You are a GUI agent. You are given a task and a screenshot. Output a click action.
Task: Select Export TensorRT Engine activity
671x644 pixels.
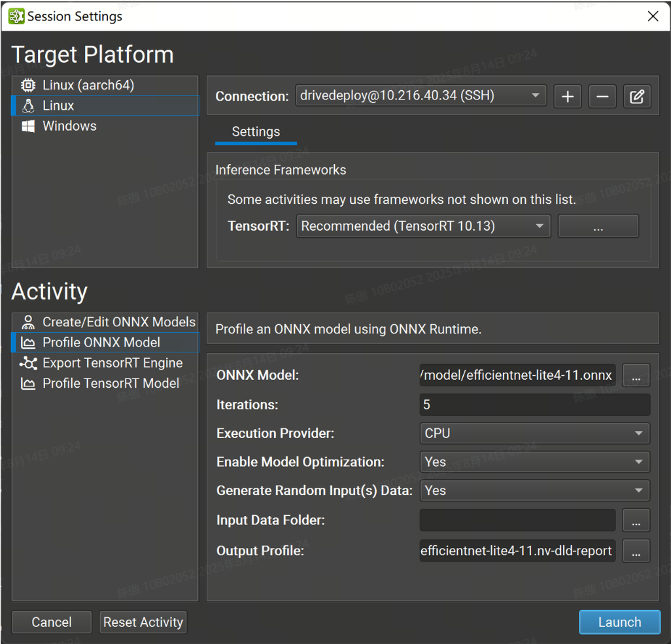pos(105,364)
